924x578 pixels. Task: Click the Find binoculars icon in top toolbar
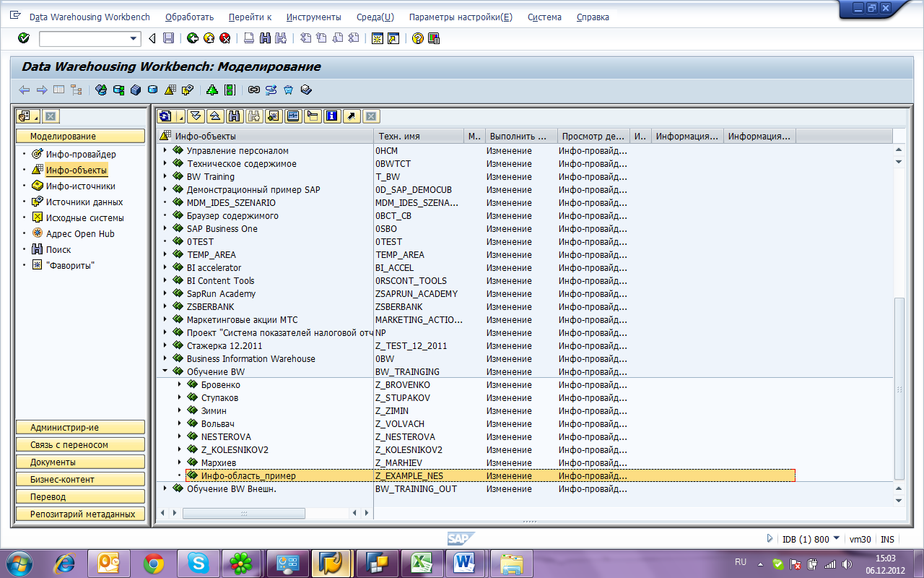pyautogui.click(x=265, y=38)
